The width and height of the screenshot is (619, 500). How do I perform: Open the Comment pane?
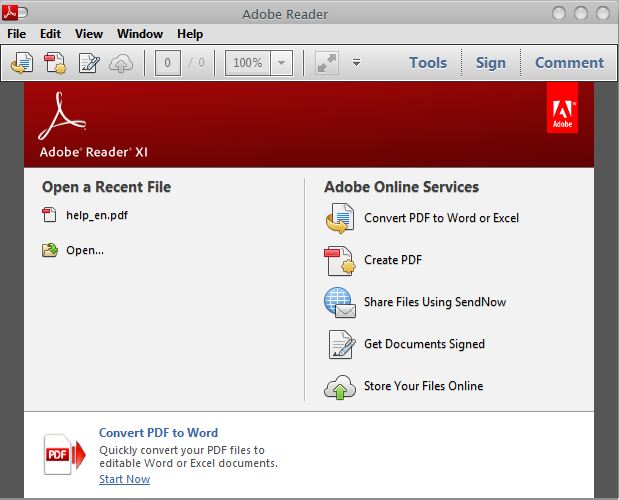569,63
